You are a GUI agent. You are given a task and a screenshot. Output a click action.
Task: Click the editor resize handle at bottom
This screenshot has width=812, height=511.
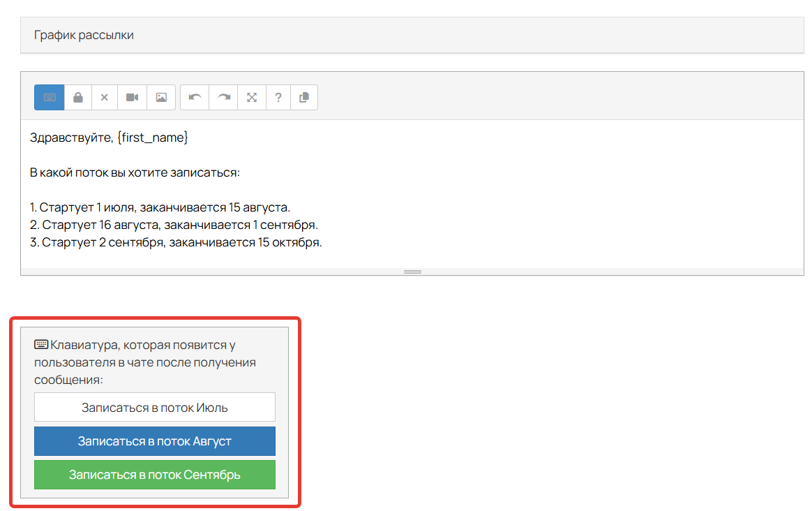[412, 272]
